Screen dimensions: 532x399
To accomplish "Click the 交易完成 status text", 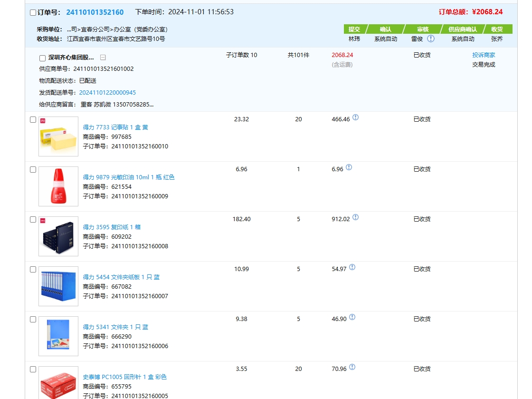I will coord(484,65).
